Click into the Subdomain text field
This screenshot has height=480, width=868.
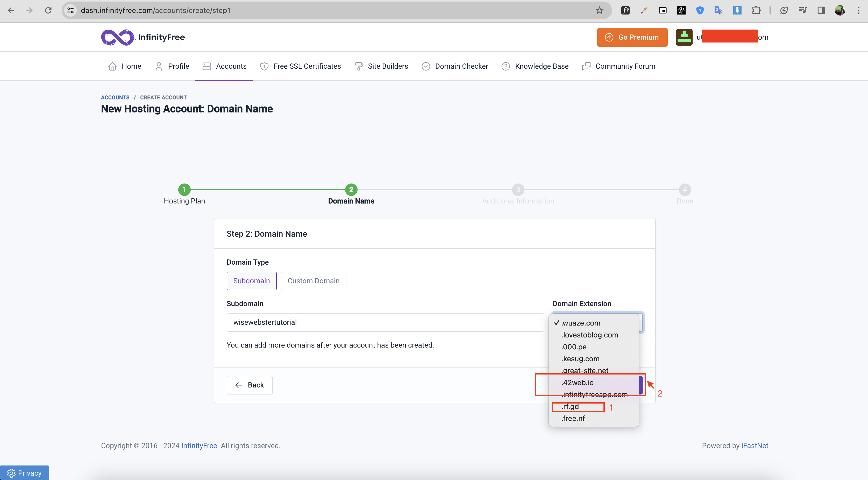pyautogui.click(x=385, y=322)
